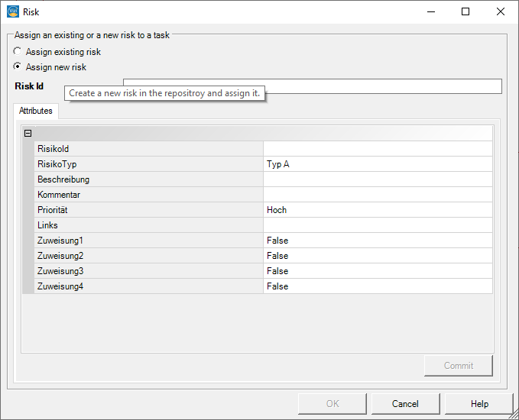Toggle the Zuweisung2 False value
This screenshot has height=420, width=519.
[x=378, y=256]
